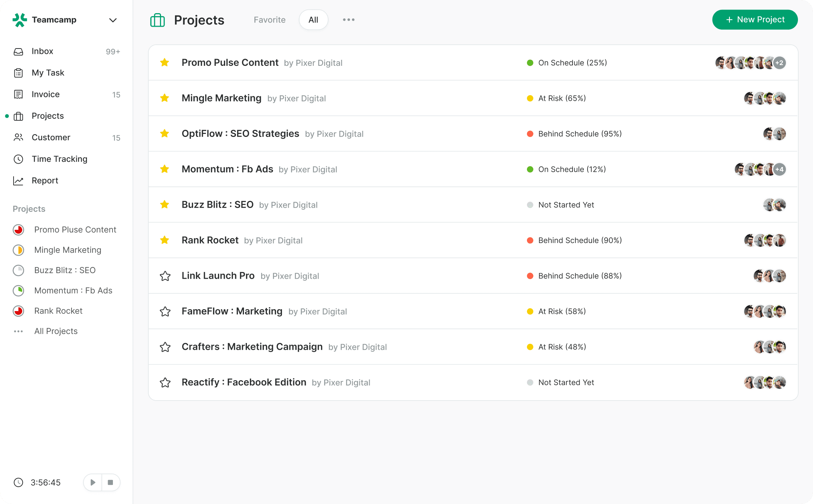
Task: Open the Report section in sidebar
Action: [x=45, y=181]
